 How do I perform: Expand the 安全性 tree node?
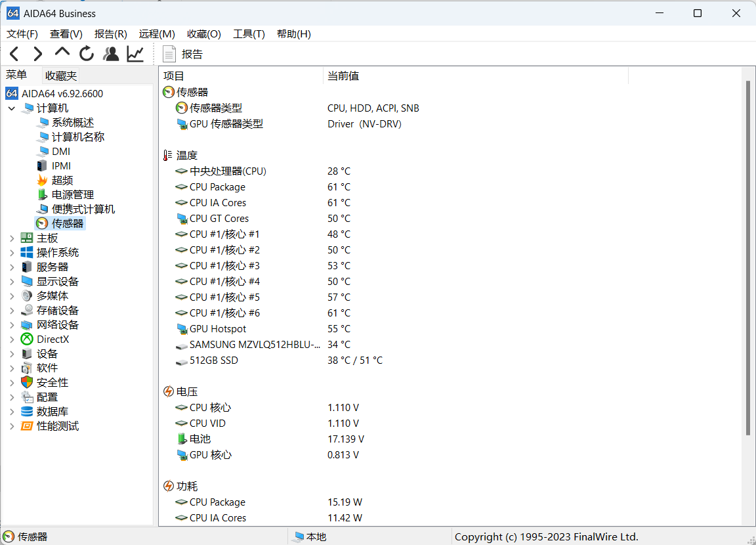[12, 383]
